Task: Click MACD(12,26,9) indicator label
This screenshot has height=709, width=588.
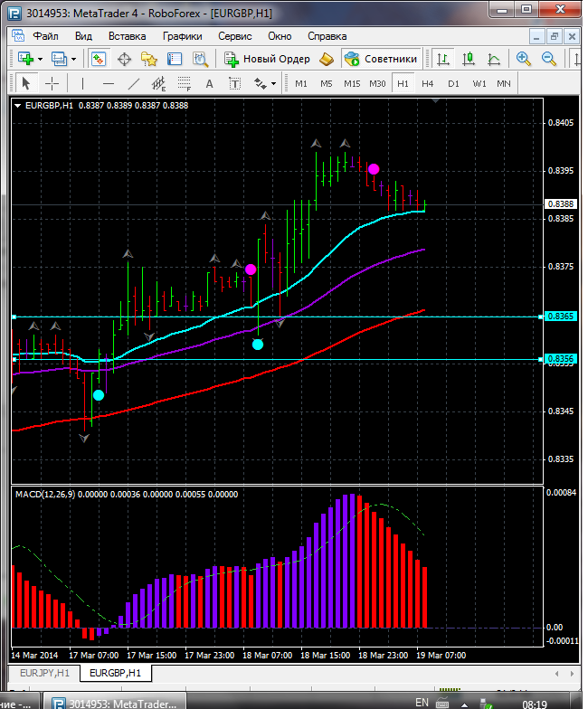Action: coord(45,494)
